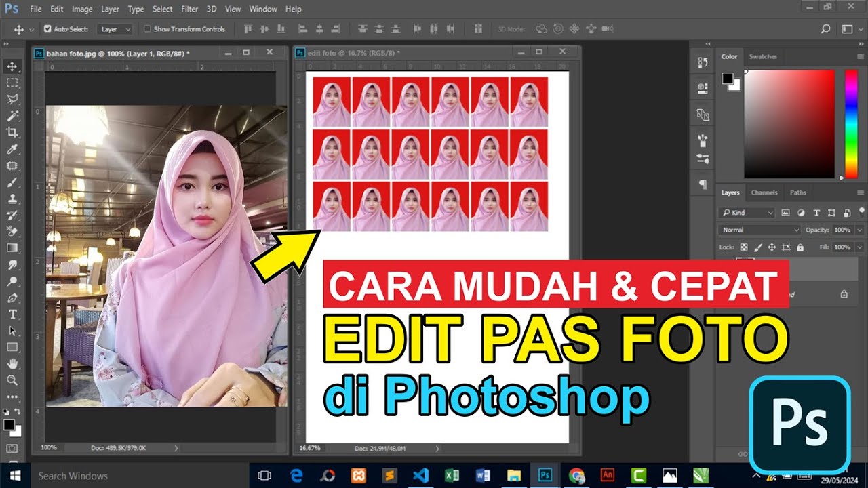Open the Window menu
The image size is (868, 488).
click(x=263, y=9)
